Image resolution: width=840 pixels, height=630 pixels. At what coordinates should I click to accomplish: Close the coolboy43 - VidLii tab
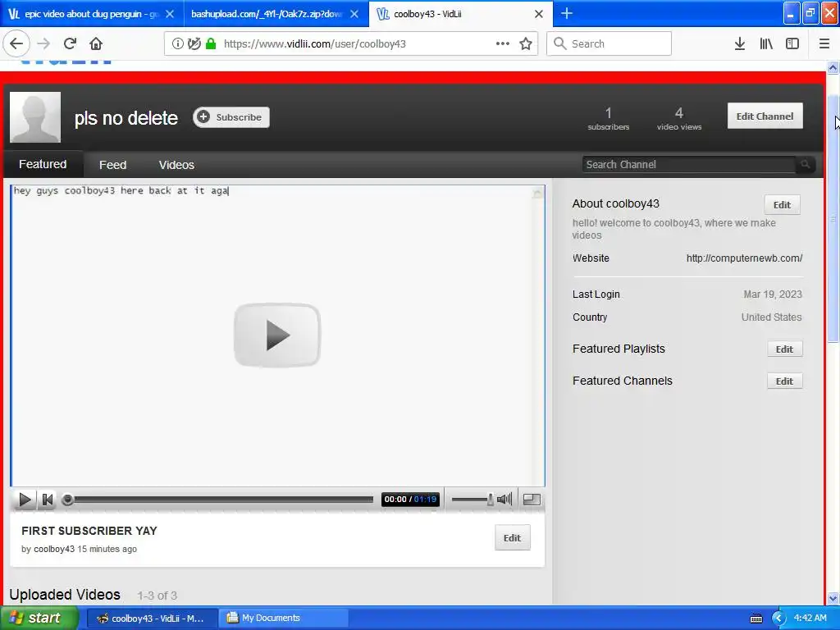pyautogui.click(x=539, y=14)
